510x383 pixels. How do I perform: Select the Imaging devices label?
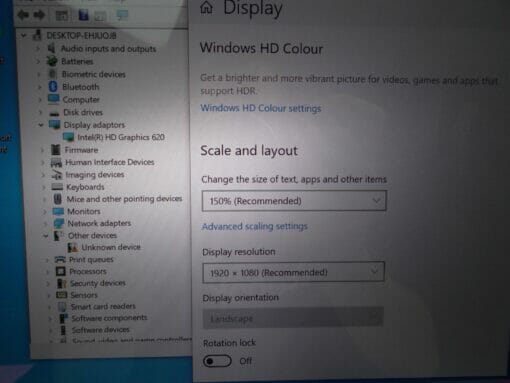coord(95,175)
